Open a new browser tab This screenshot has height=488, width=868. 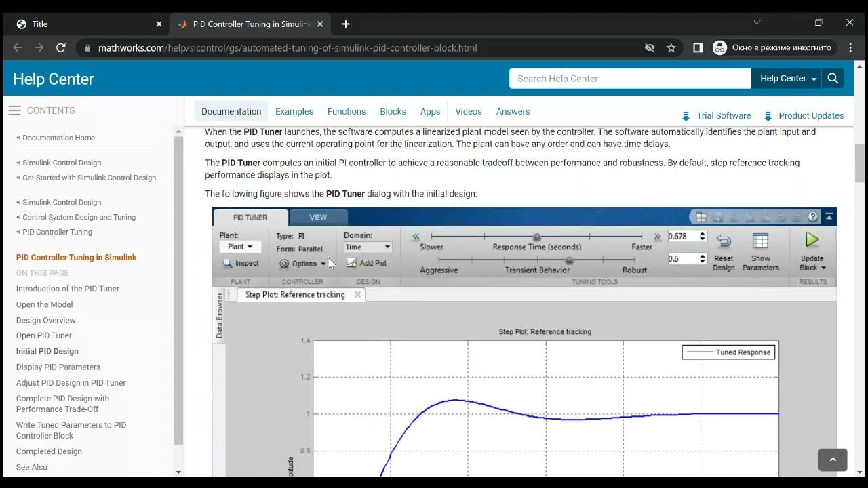click(x=345, y=24)
